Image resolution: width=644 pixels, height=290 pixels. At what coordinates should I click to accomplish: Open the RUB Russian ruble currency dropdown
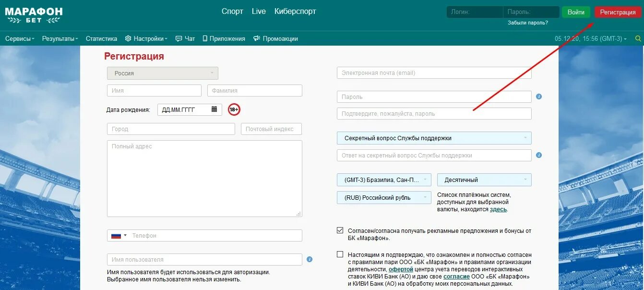pyautogui.click(x=384, y=198)
